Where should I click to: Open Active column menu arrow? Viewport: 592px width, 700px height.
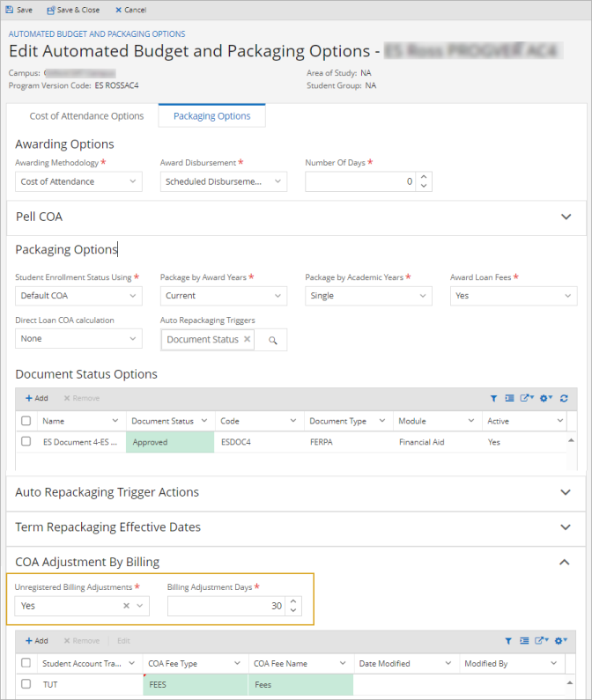[x=559, y=421]
